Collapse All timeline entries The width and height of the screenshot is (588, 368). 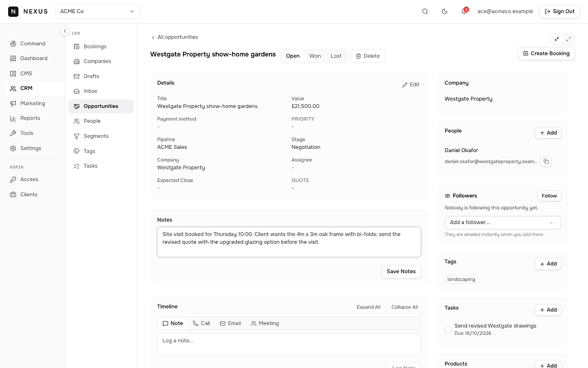coord(405,307)
